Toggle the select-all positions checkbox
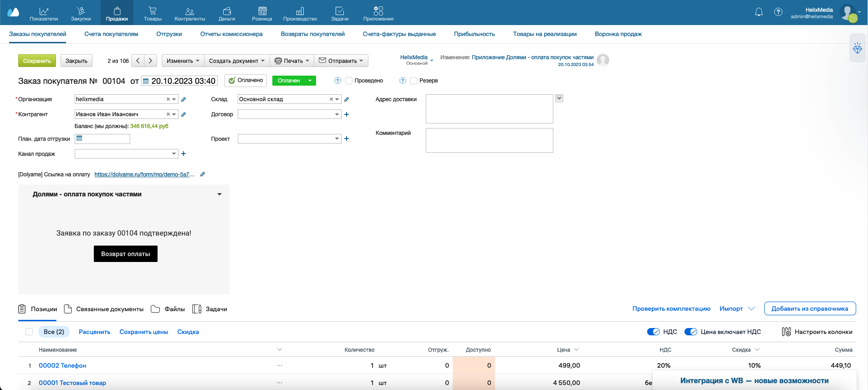 point(29,332)
